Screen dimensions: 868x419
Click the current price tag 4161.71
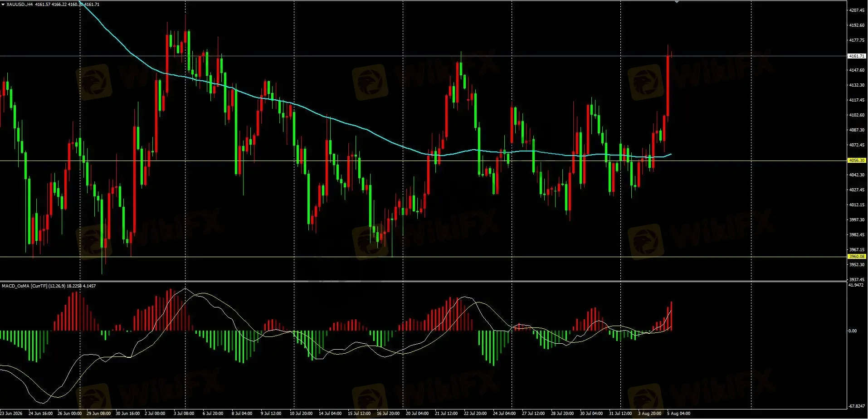click(x=857, y=56)
